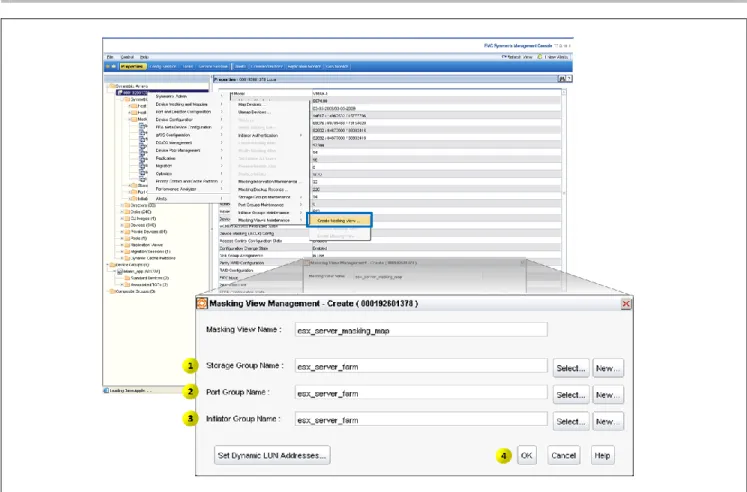747x492 pixels.
Task: Open Performance Analyzer context menu entry
Action: coord(188,189)
